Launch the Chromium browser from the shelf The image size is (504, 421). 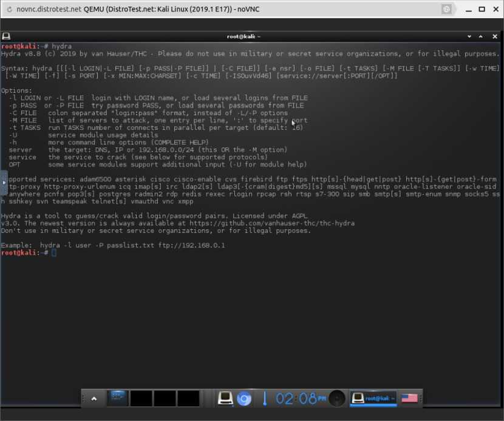244,399
